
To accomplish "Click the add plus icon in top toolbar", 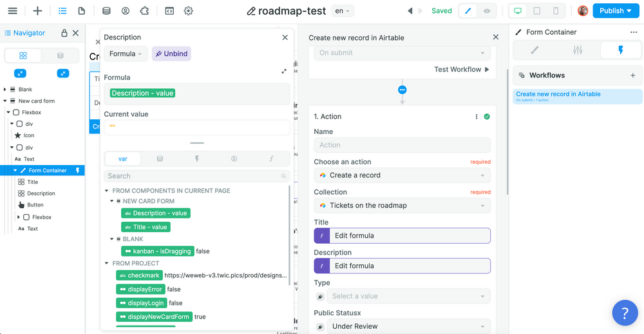I will pyautogui.click(x=38, y=11).
